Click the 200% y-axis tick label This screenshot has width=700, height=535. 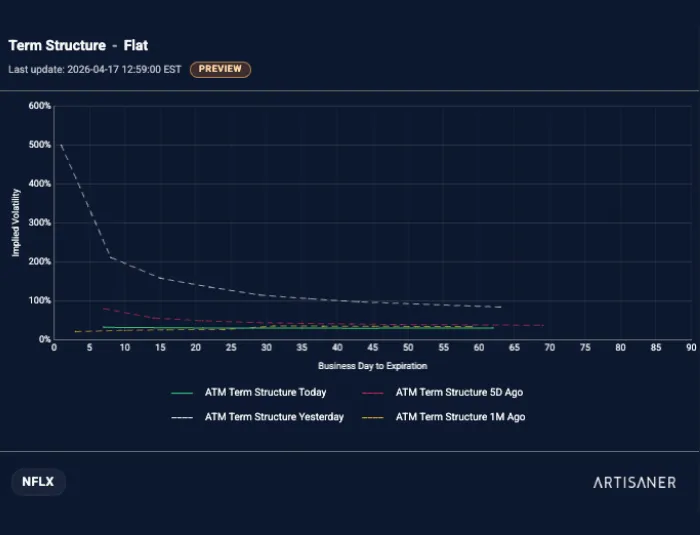pyautogui.click(x=40, y=262)
